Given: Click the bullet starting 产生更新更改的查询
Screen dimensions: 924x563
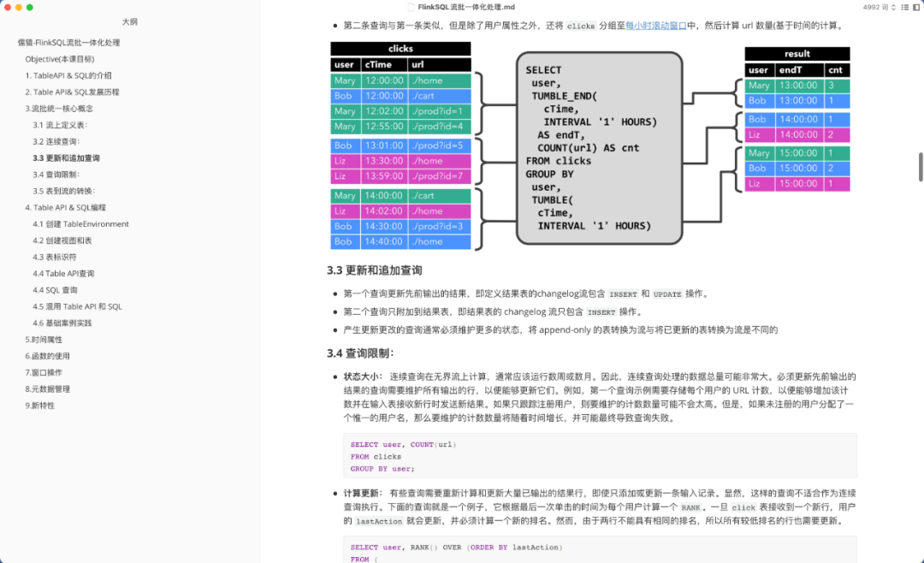Looking at the screenshot, I should tap(560, 329).
